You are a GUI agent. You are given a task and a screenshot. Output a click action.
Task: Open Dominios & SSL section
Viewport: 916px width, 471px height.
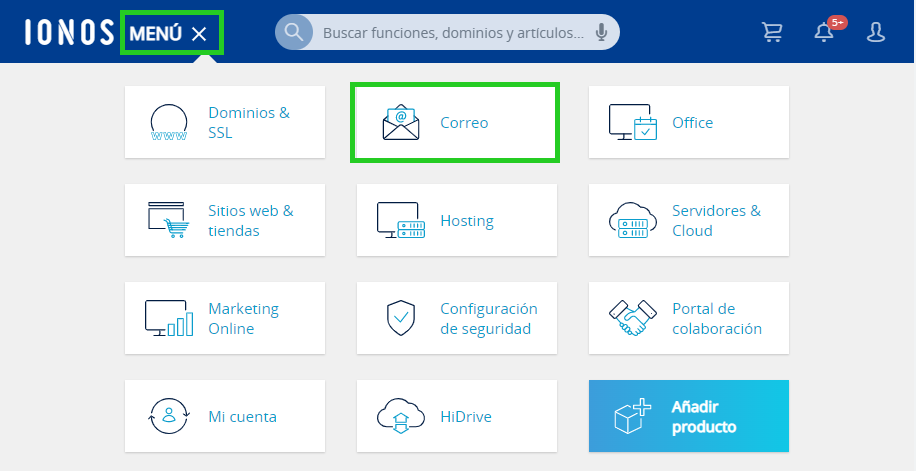pyautogui.click(x=225, y=122)
